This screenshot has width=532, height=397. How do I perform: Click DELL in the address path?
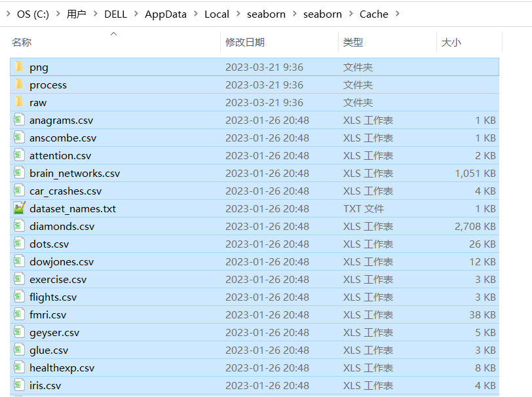pyautogui.click(x=115, y=14)
